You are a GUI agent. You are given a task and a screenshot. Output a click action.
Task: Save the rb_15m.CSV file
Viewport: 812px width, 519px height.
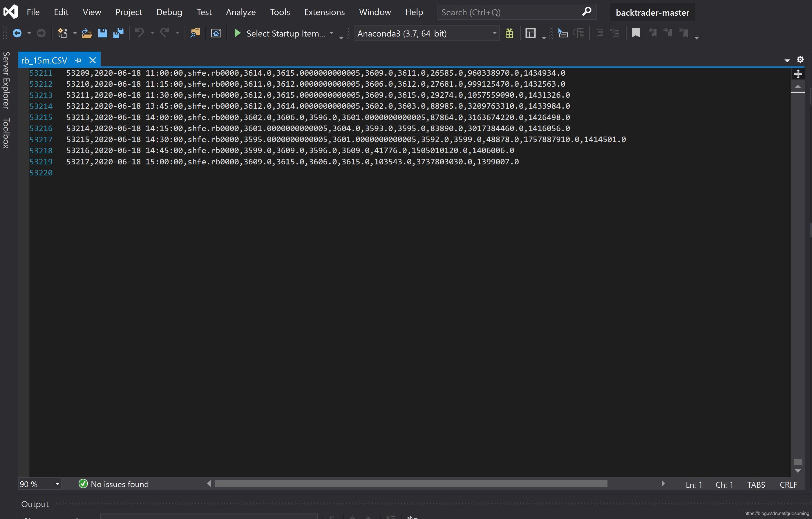[102, 33]
